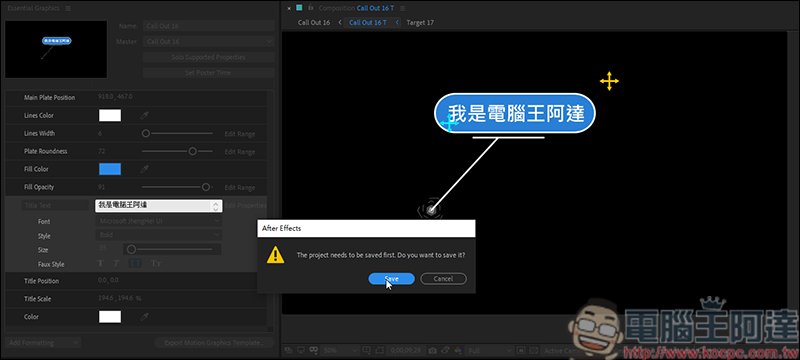
Task: Click Export Motion Graphics Template button
Action: (214, 343)
